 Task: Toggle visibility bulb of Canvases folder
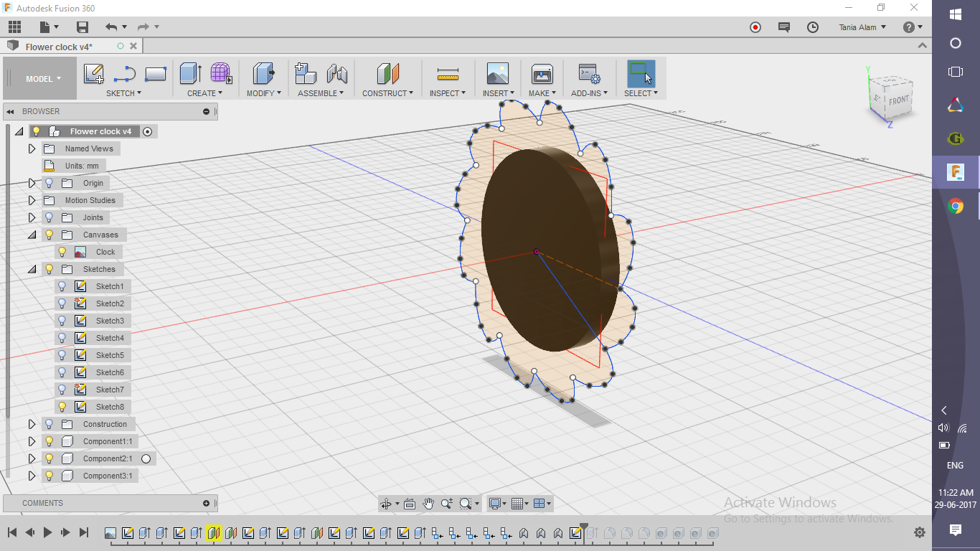pos(50,235)
